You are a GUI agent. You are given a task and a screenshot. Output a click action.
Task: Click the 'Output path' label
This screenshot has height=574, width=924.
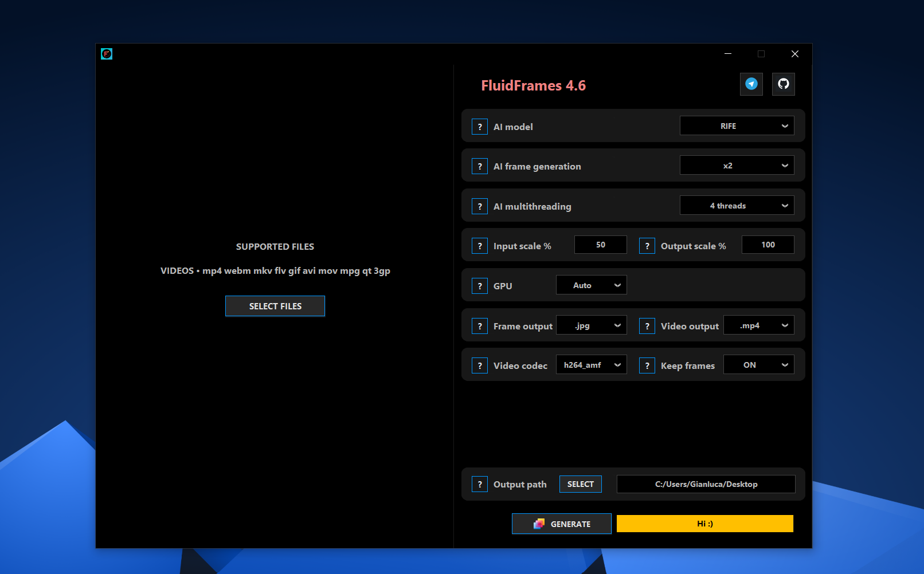click(x=520, y=485)
